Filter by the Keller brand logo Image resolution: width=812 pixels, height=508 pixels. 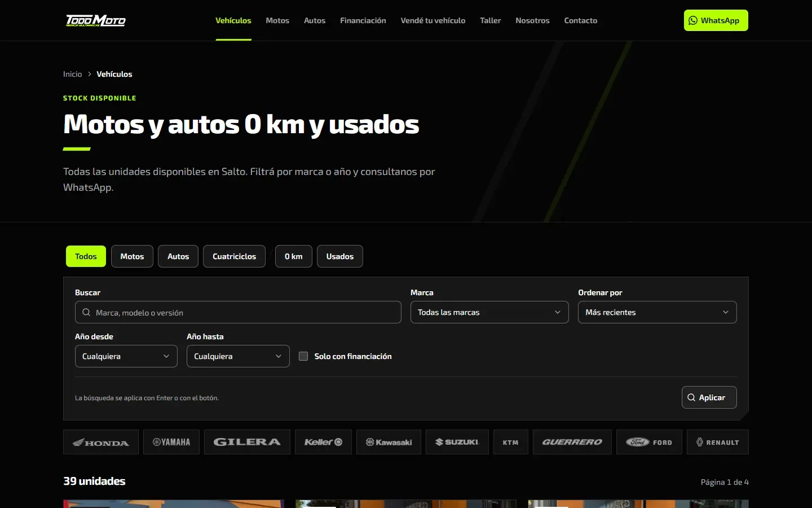(323, 442)
